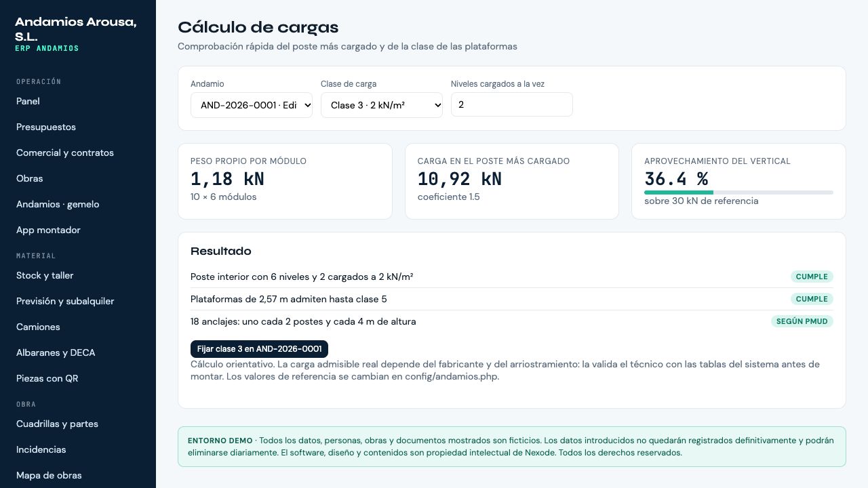Click the 36.4 % aprovechamiento value

tap(676, 179)
